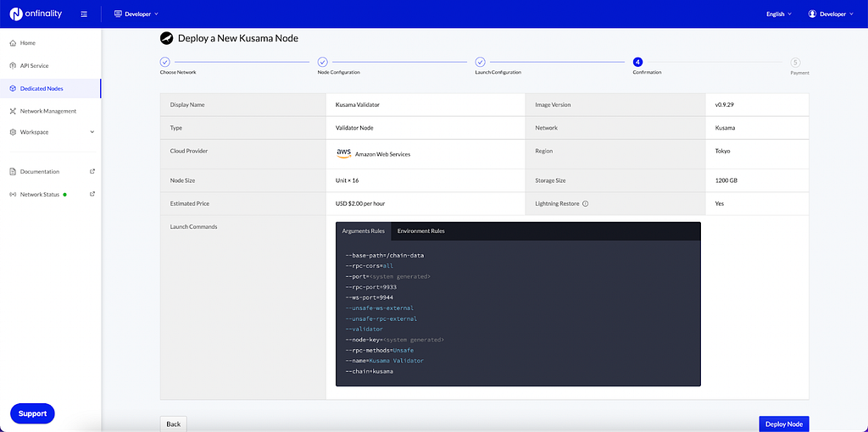
Task: Click the '--rpc-port=9933' command line
Action: pyautogui.click(x=370, y=287)
